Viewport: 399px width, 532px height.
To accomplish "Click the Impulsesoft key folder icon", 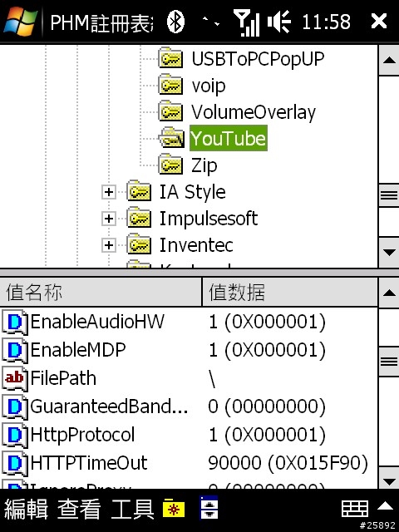I will click(x=139, y=218).
